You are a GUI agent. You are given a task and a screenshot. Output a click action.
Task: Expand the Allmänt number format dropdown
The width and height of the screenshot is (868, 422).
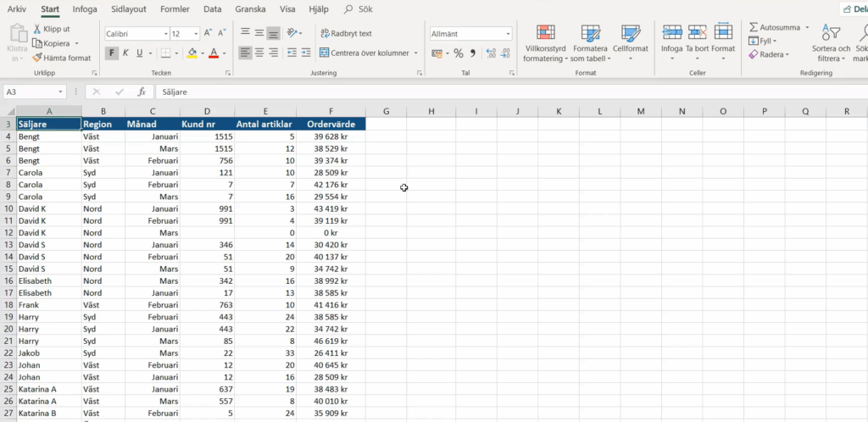(x=509, y=34)
